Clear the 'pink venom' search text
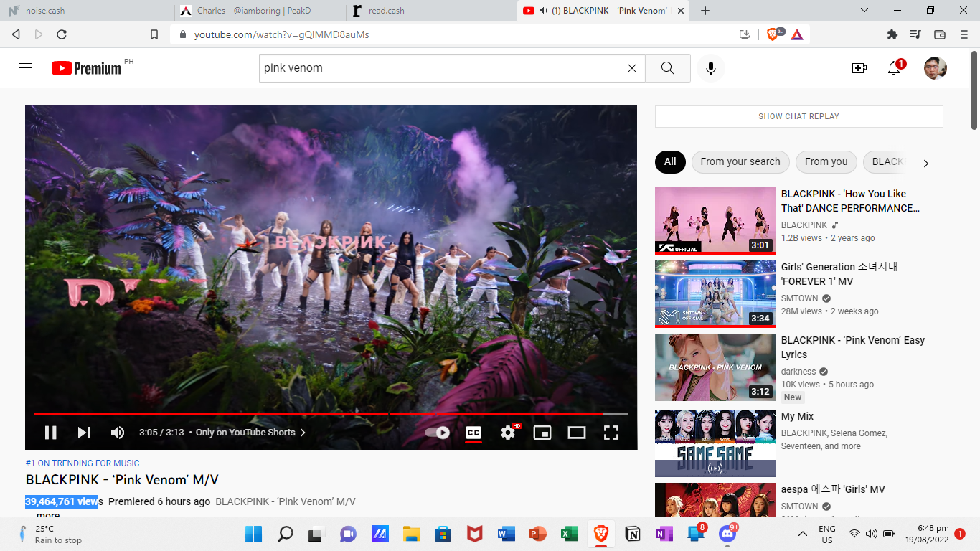 coord(632,68)
